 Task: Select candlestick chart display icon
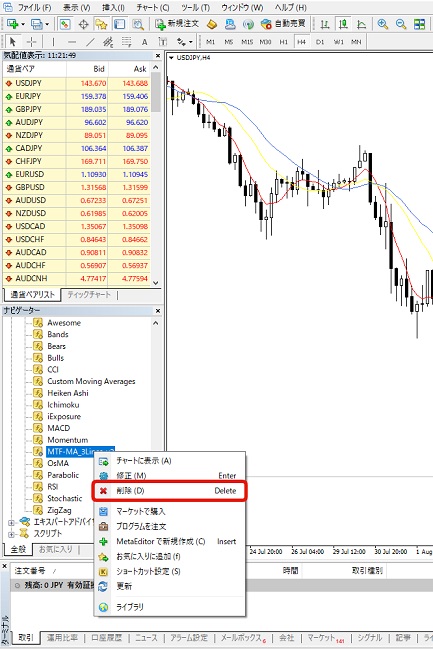tap(343, 24)
